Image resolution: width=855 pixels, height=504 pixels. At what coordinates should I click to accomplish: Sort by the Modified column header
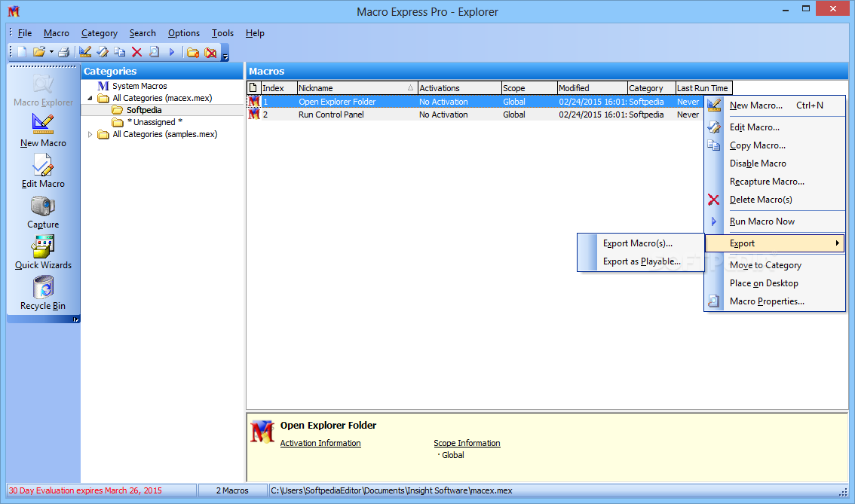tap(592, 87)
